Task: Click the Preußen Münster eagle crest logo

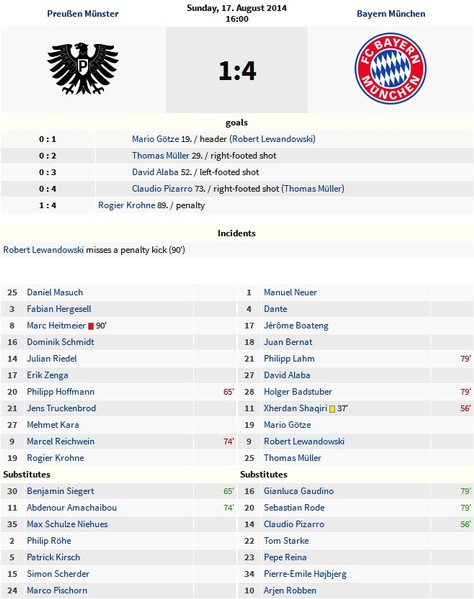Action: tap(83, 68)
